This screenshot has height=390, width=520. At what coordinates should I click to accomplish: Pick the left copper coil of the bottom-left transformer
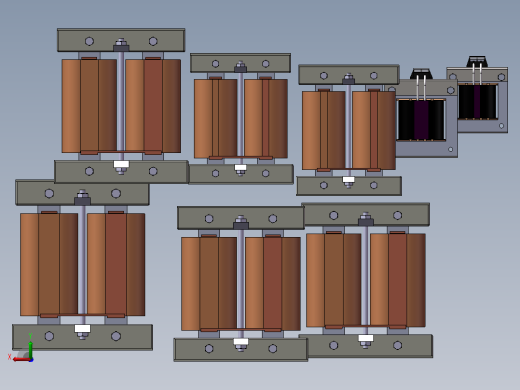[x=49, y=264]
